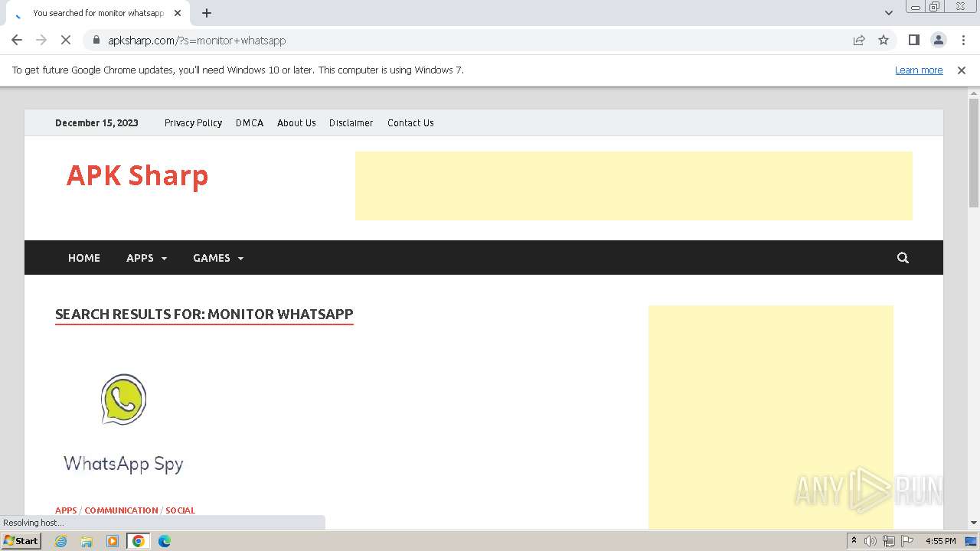Launch Internet Explorer from the taskbar

pos(61,541)
